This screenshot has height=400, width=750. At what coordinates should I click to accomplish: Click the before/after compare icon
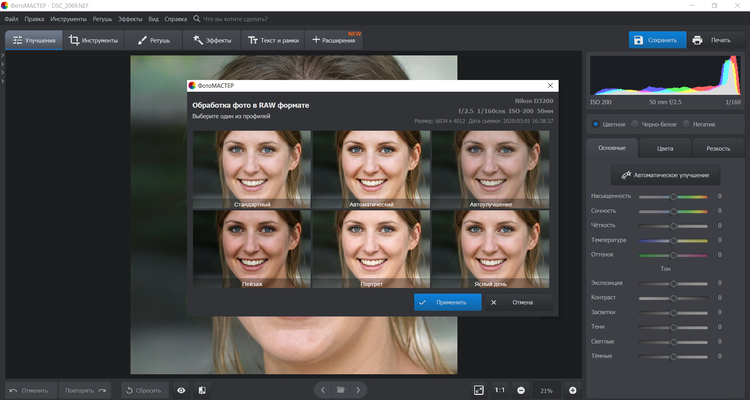point(202,389)
